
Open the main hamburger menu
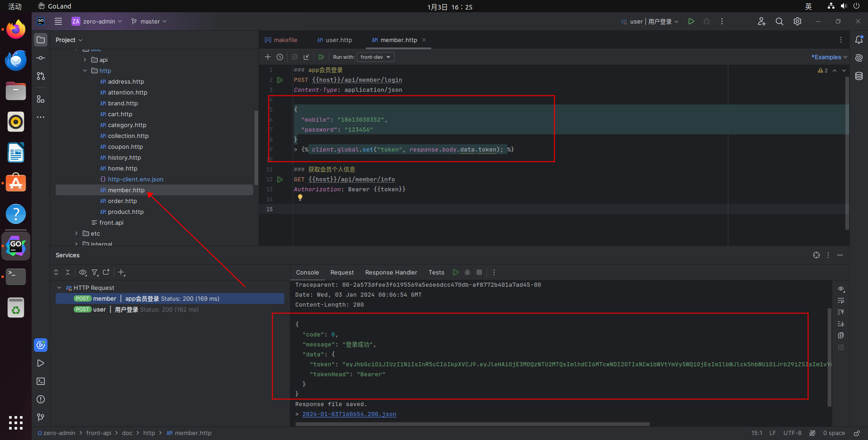click(x=58, y=21)
